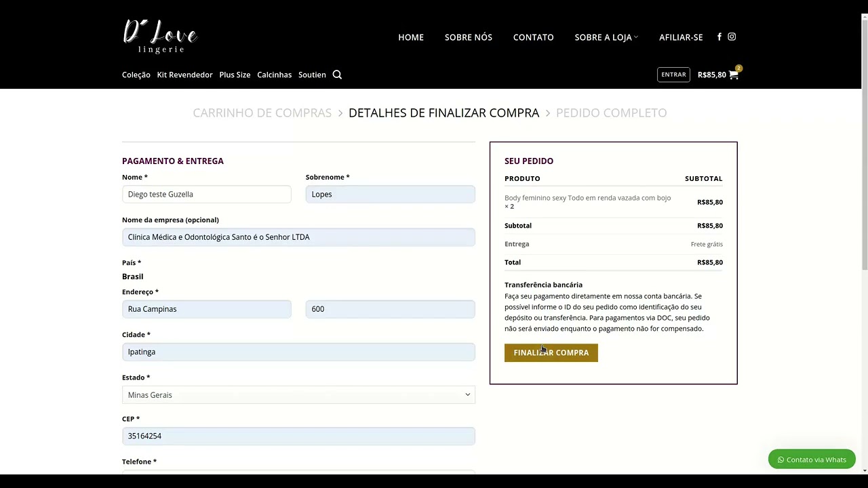Screen dimensions: 868x488
Task: Open the Estado dropdown Minas Gerais
Action: pos(298,394)
